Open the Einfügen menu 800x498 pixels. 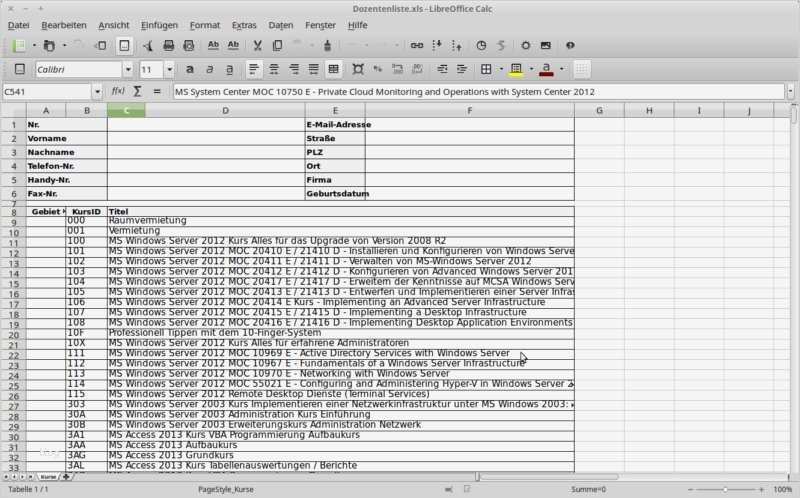coord(159,25)
